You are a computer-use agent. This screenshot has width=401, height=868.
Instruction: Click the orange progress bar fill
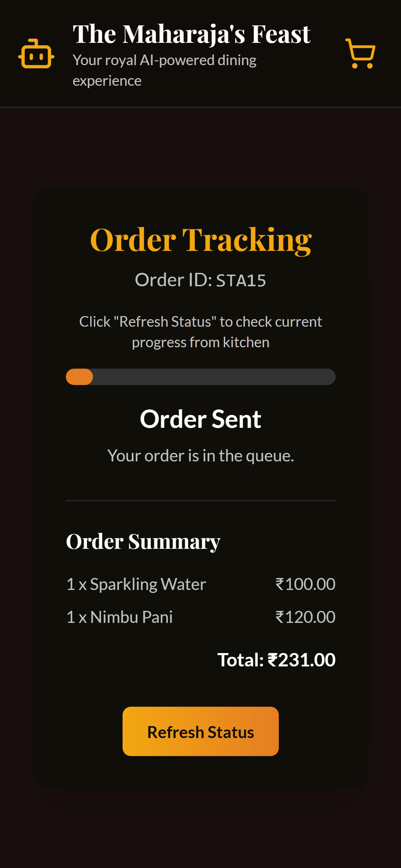[x=79, y=377]
